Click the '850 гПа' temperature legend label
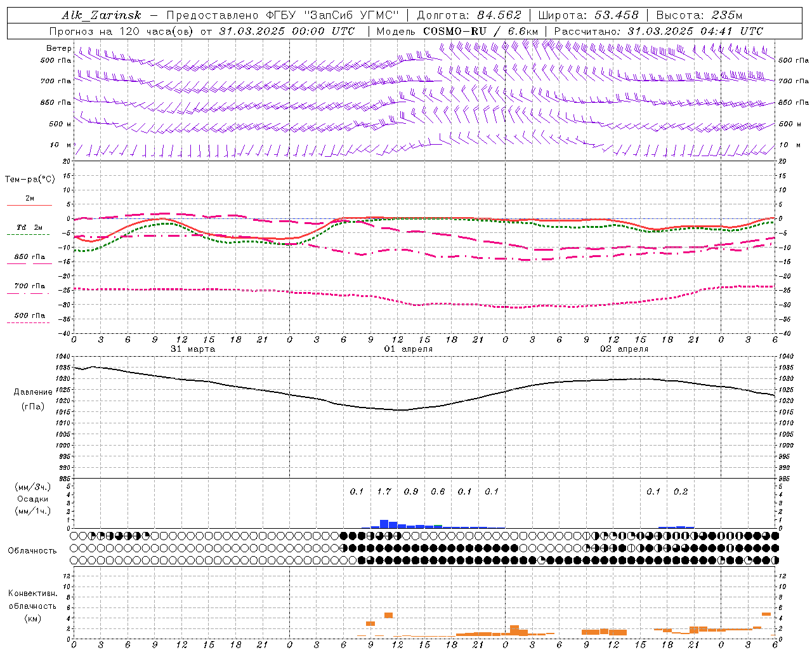 click(29, 257)
